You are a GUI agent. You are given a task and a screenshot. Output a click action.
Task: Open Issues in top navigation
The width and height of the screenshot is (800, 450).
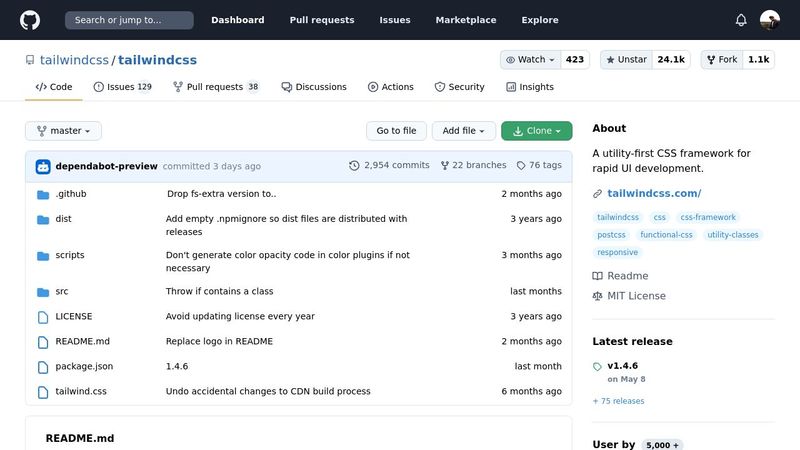click(395, 20)
